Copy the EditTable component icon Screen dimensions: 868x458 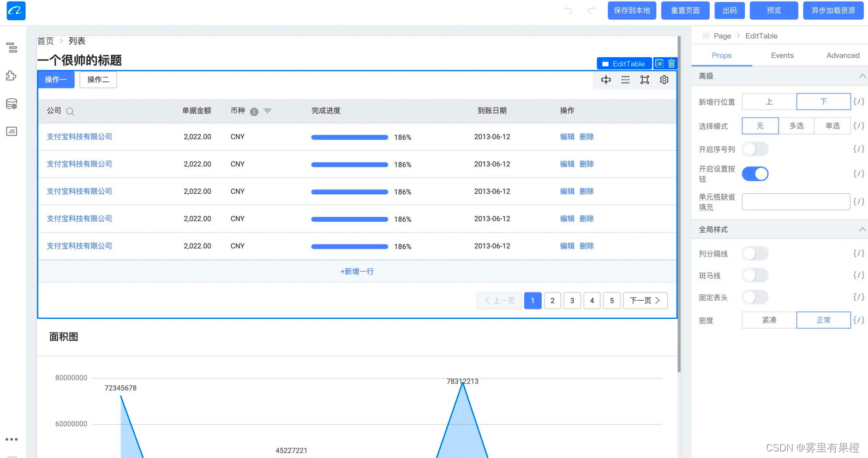tap(659, 63)
